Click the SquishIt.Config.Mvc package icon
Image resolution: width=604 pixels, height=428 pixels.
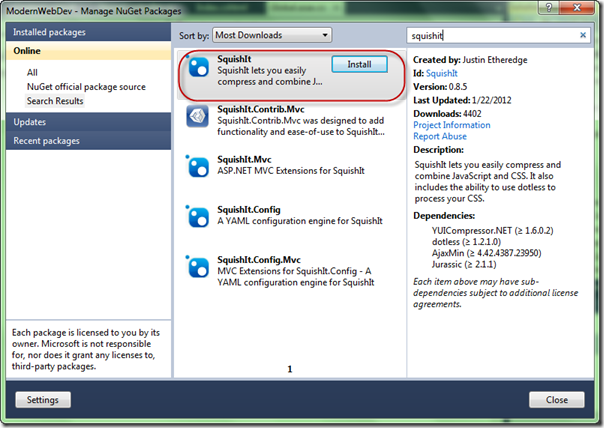198,265
